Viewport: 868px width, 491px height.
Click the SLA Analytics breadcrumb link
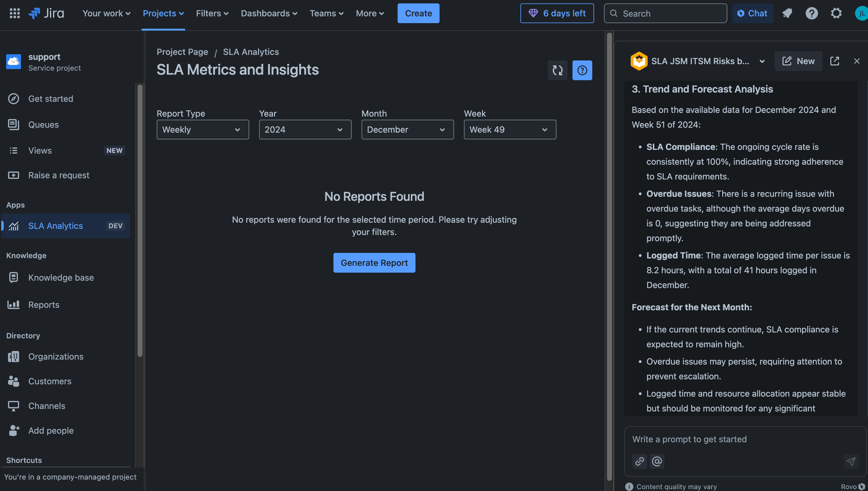(251, 52)
